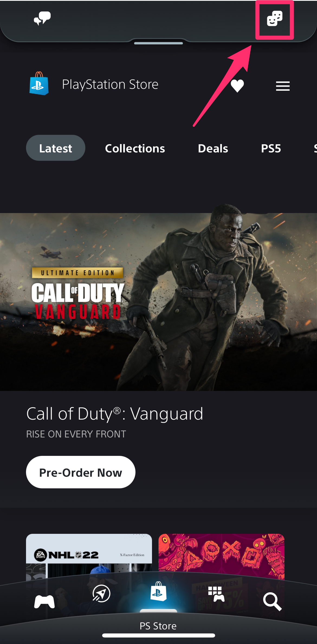The width and height of the screenshot is (317, 644).
Task: Select the PS Store bag icon in the bottom bar
Action: [x=158, y=591]
